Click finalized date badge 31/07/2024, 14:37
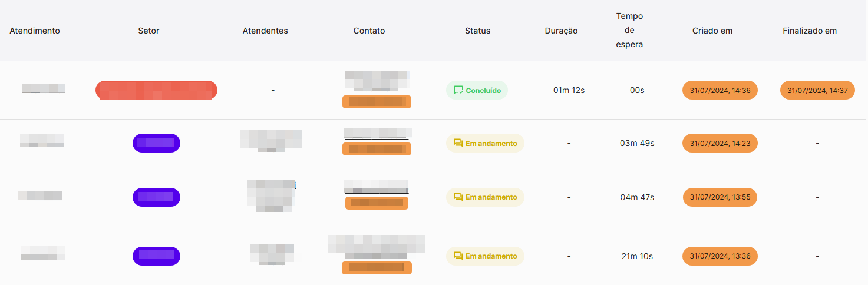 click(x=817, y=90)
